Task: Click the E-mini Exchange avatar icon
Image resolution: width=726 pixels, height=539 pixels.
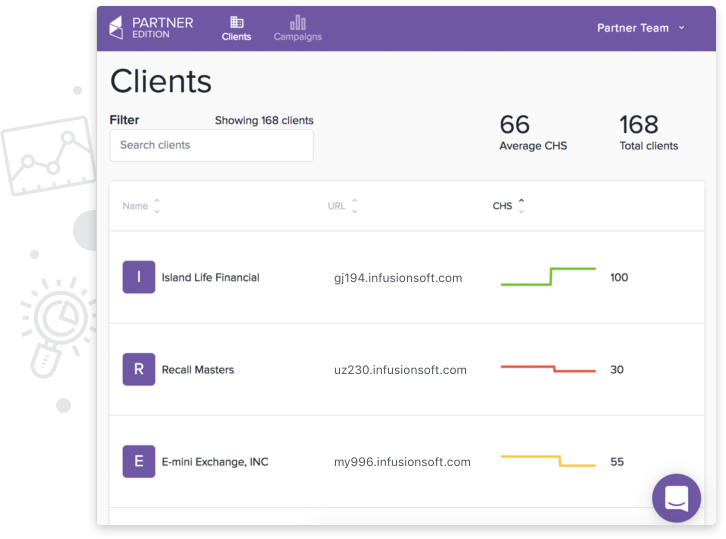Action: [x=138, y=462]
